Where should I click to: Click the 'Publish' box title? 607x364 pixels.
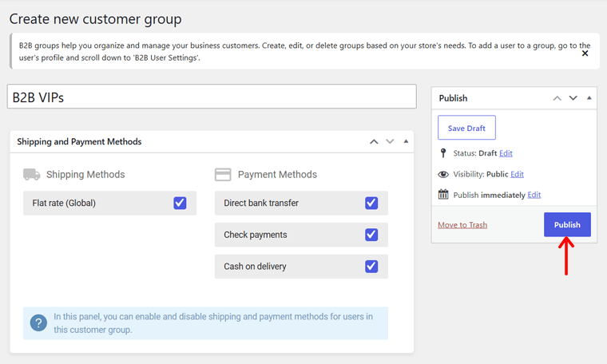(453, 98)
